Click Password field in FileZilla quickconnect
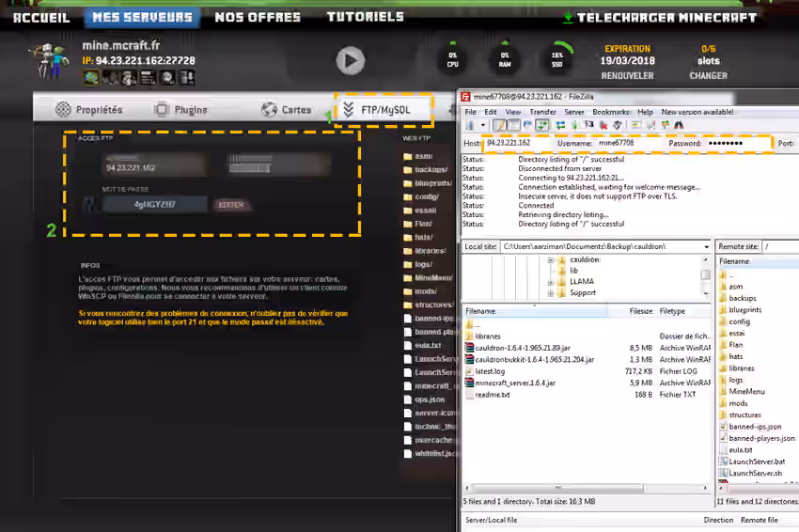 (x=737, y=143)
